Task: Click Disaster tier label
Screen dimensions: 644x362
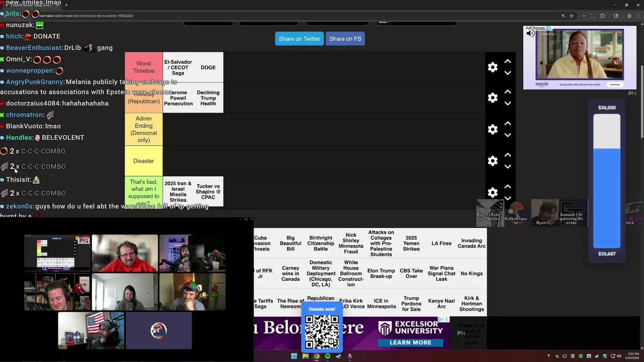Action: 143,161
